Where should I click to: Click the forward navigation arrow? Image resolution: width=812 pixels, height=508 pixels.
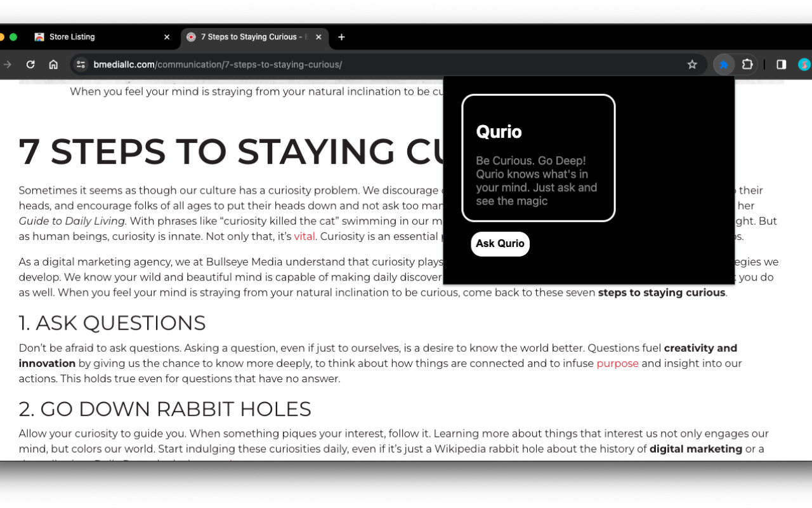click(8, 64)
